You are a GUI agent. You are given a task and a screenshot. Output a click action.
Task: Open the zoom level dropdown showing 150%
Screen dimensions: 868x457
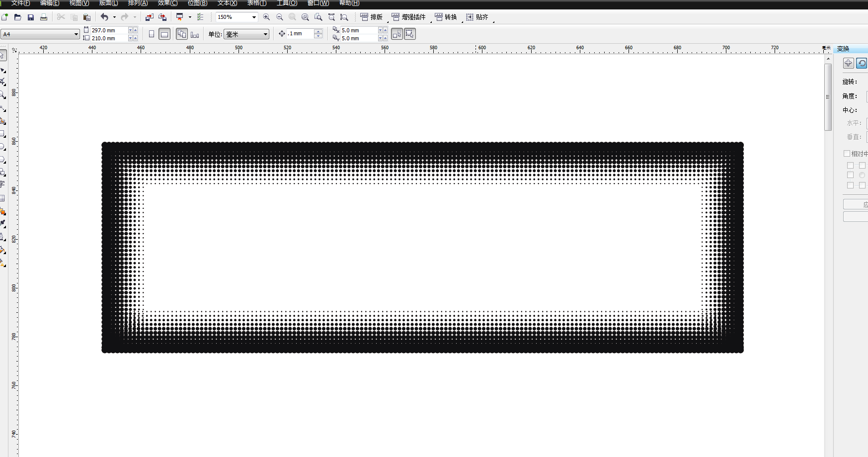coord(253,16)
